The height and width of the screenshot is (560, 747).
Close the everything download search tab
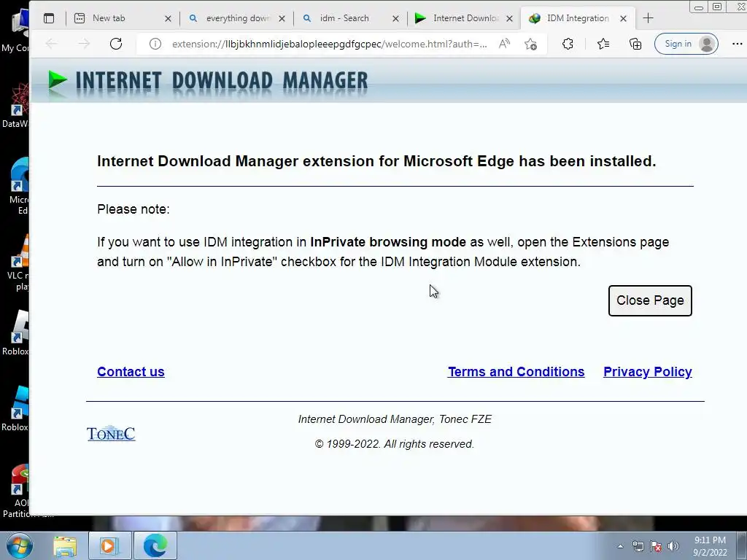pyautogui.click(x=282, y=18)
